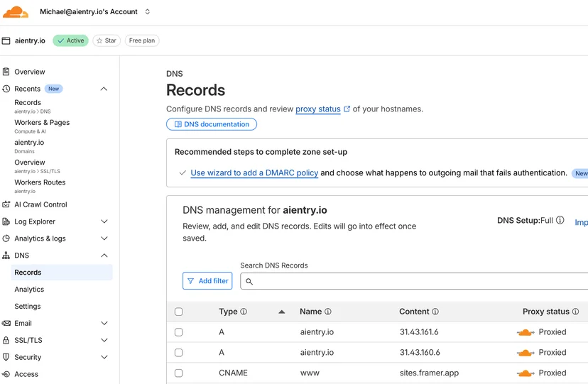This screenshot has width=588, height=384.
Task: Collapse the Recents section chevron
Action: click(x=104, y=89)
